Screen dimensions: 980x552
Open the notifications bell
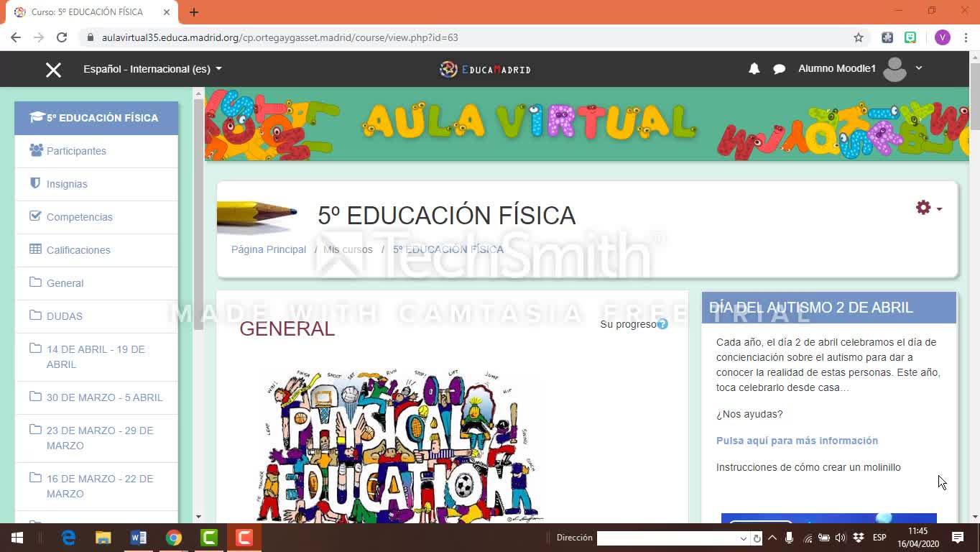click(x=754, y=69)
